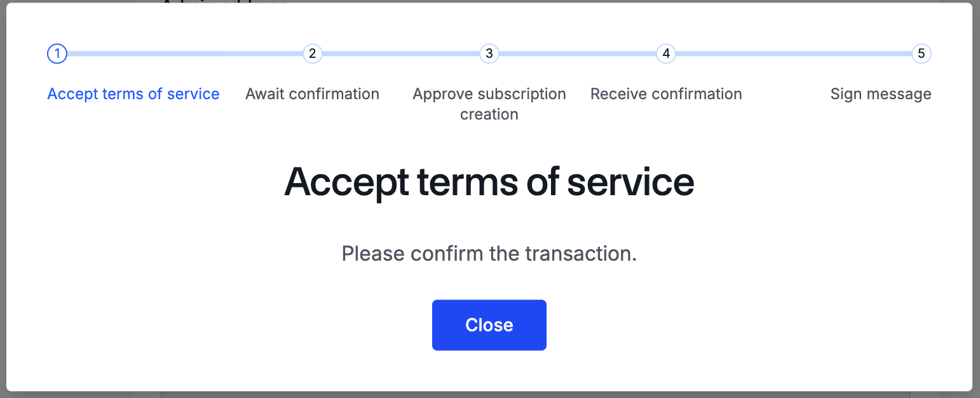This screenshot has width=980, height=398.
Task: Click progress bar between steps 2 and 3
Action: point(400,54)
